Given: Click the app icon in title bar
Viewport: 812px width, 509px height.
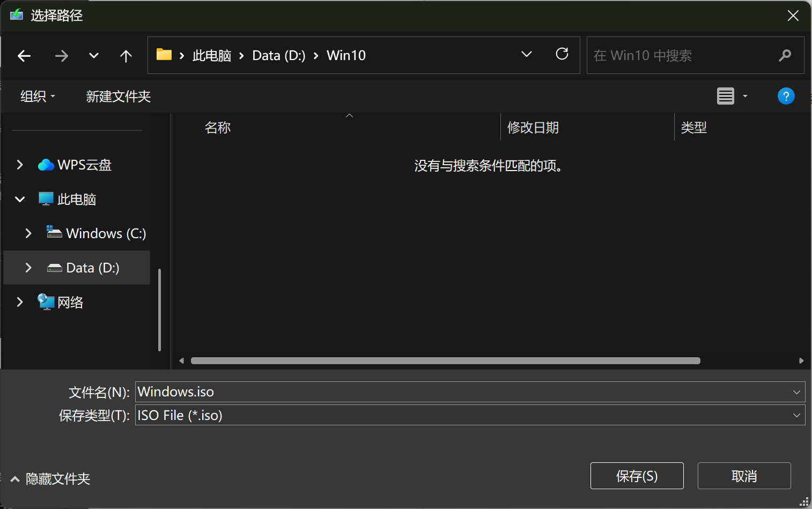Looking at the screenshot, I should [x=17, y=14].
